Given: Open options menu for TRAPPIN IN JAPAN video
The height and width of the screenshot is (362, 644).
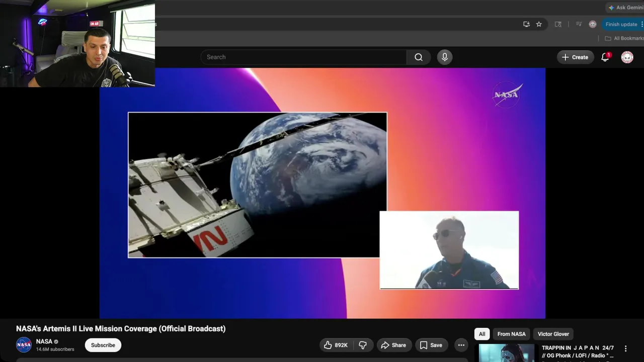Looking at the screenshot, I should pos(626,348).
